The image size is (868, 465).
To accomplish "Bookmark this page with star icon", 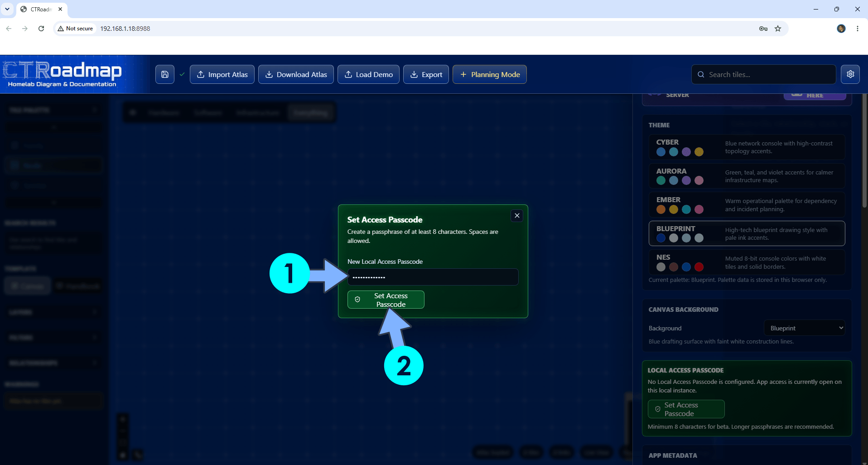I will click(x=778, y=29).
